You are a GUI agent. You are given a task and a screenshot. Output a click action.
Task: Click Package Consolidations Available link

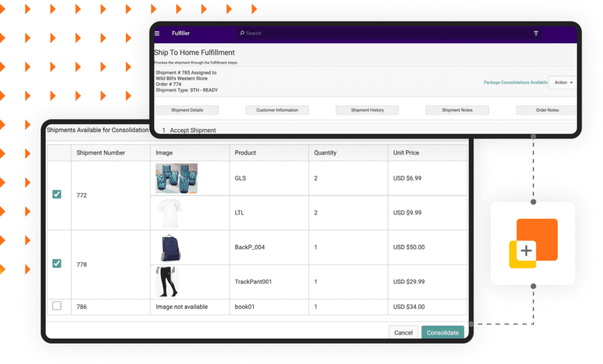tap(515, 82)
